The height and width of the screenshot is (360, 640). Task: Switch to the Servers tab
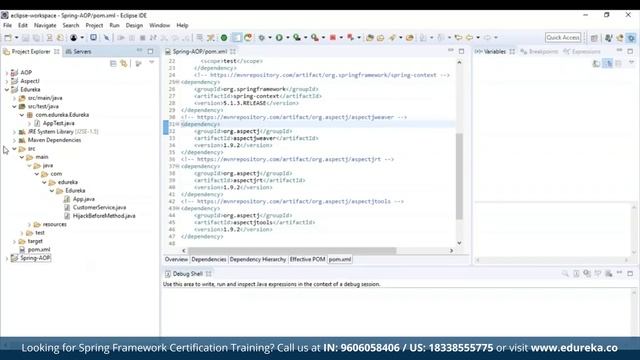78,51
